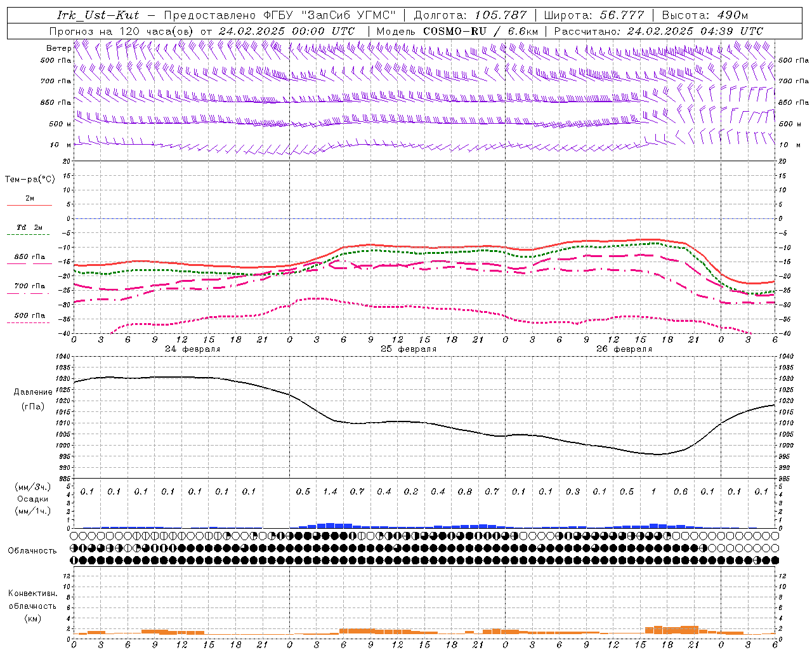Click the red 2m temperature curve
This screenshot has width=812, height=650.
click(425, 246)
